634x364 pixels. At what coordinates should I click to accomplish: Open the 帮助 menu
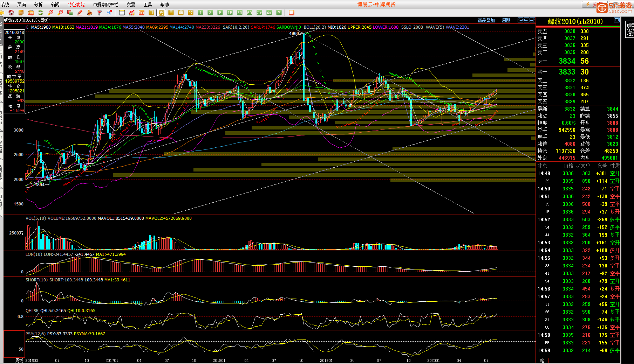pyautogui.click(x=165, y=5)
